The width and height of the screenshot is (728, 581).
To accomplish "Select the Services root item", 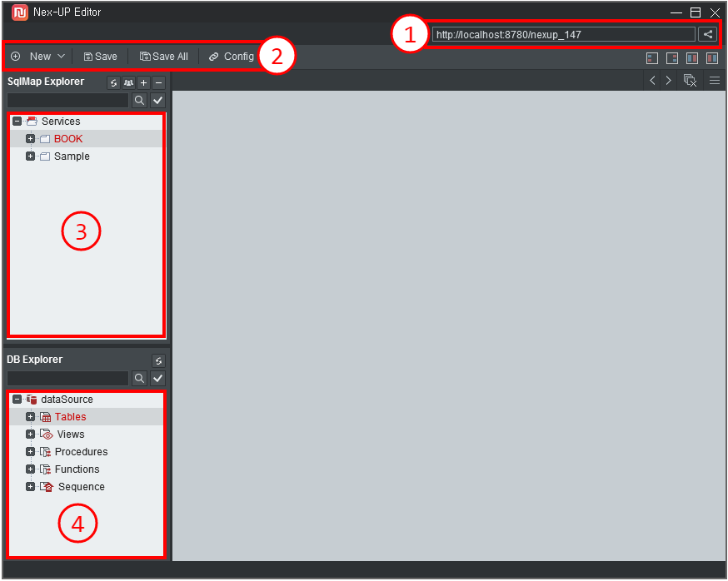I will (61, 122).
